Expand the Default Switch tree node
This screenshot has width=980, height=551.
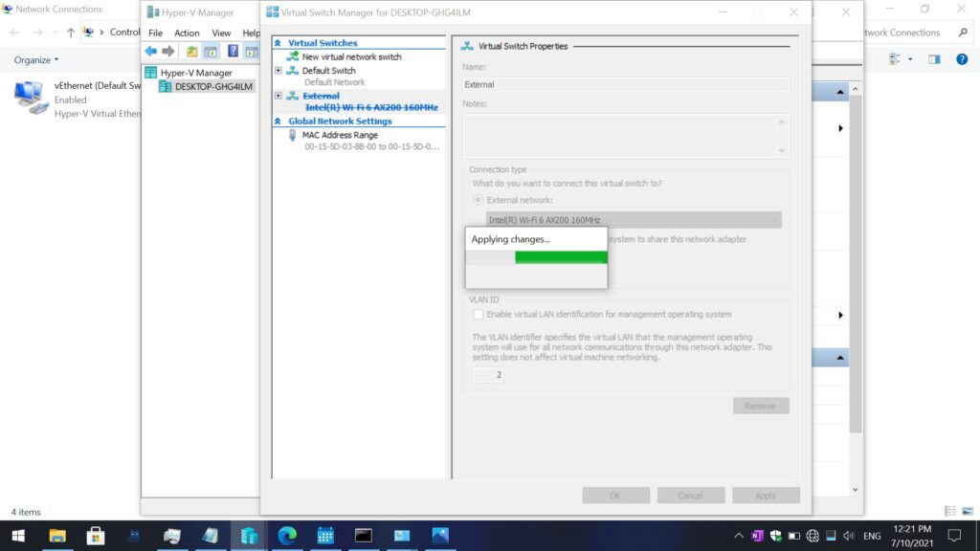click(278, 71)
